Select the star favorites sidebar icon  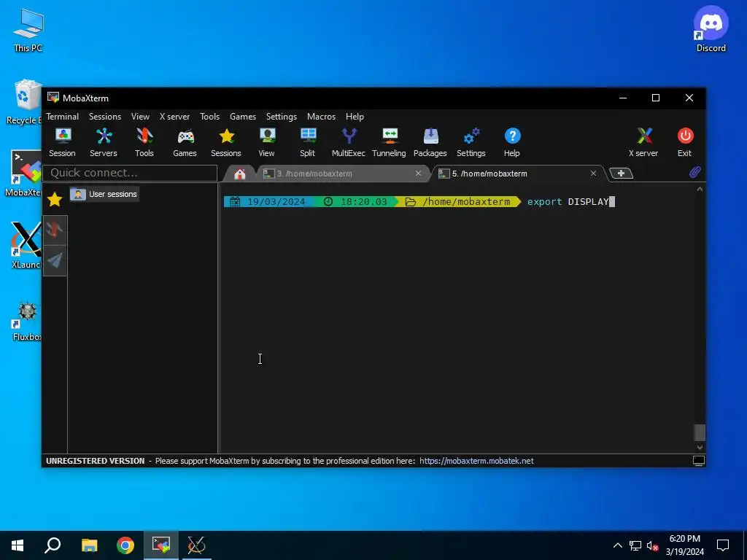pos(55,199)
